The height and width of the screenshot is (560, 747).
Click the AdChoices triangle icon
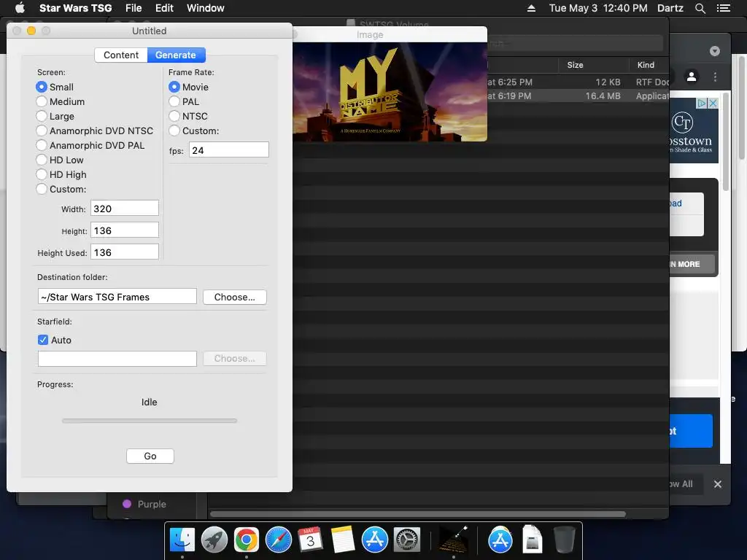702,103
